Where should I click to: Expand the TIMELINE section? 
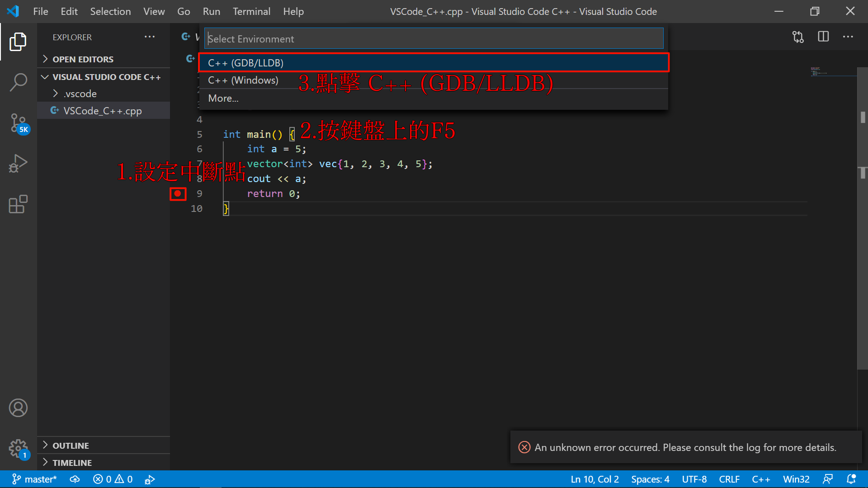coord(72,463)
